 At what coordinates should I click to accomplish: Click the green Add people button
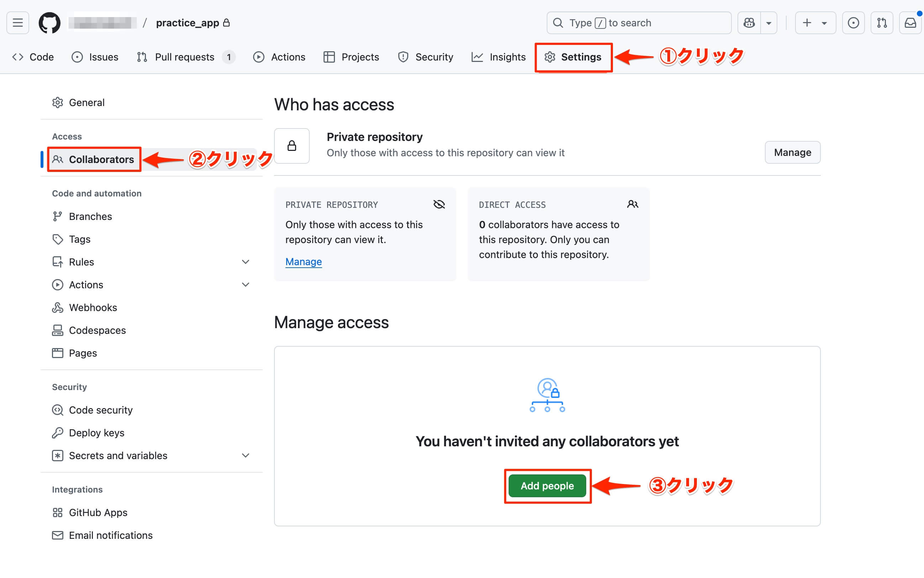547,486
